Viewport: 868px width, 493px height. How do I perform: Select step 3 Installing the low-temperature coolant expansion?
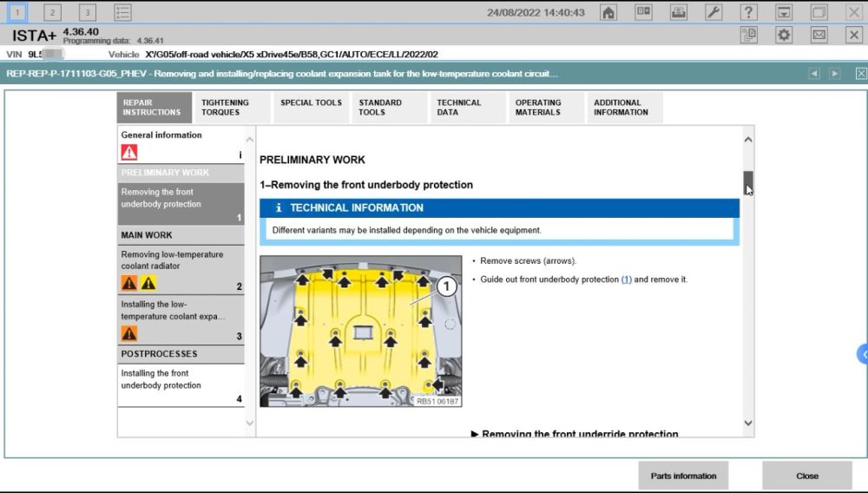(x=181, y=319)
